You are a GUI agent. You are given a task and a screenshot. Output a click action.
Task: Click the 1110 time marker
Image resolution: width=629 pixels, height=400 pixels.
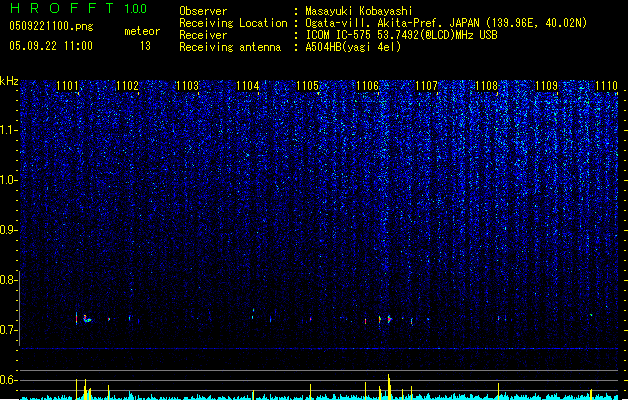(x=607, y=86)
